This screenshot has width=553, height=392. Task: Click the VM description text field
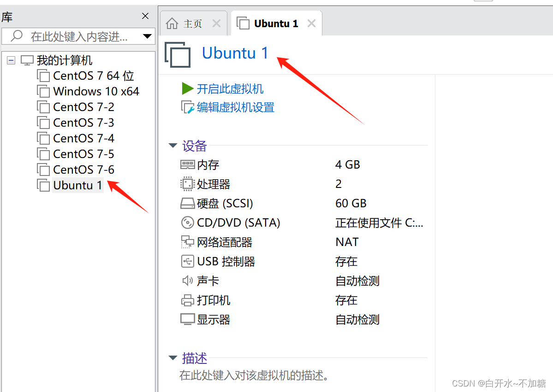tap(254, 375)
